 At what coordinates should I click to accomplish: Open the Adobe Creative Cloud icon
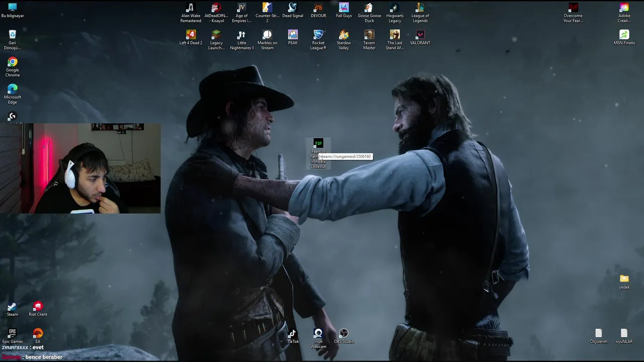coord(624,13)
